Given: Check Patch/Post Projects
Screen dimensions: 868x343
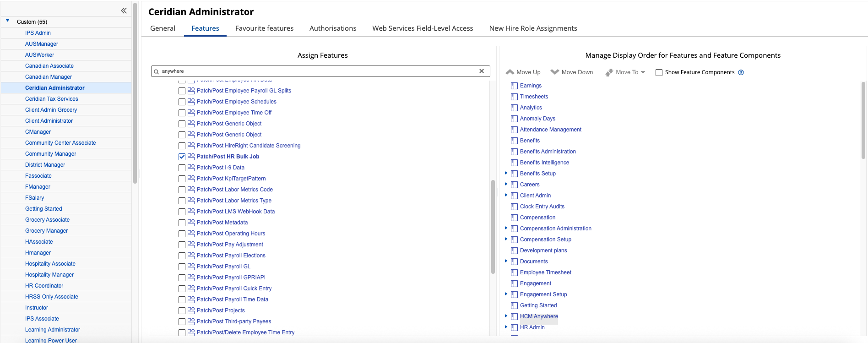Looking at the screenshot, I should click(x=182, y=310).
